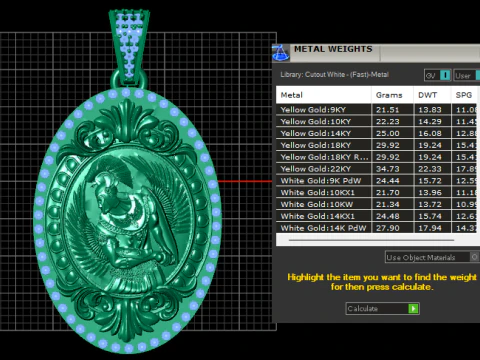Screen dimensions: 480x360
Task: Select the METAL WEIGHTS title tab
Action: point(333,49)
